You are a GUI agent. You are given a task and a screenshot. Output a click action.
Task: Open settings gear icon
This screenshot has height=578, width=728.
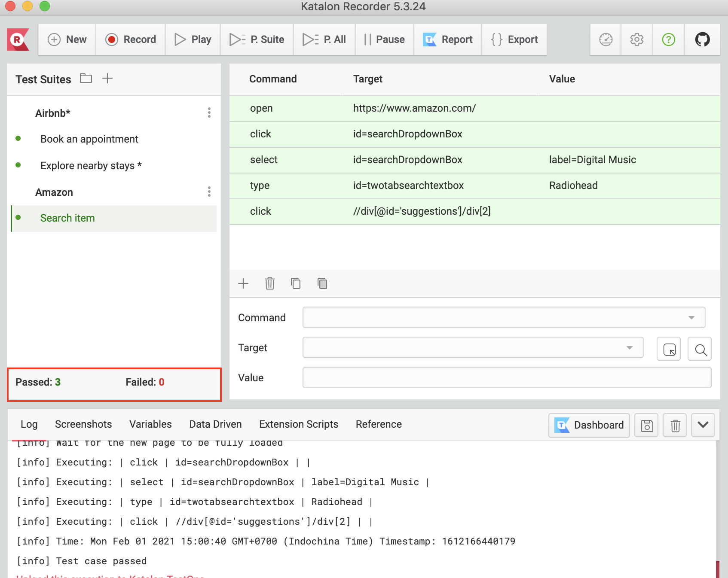(x=637, y=40)
